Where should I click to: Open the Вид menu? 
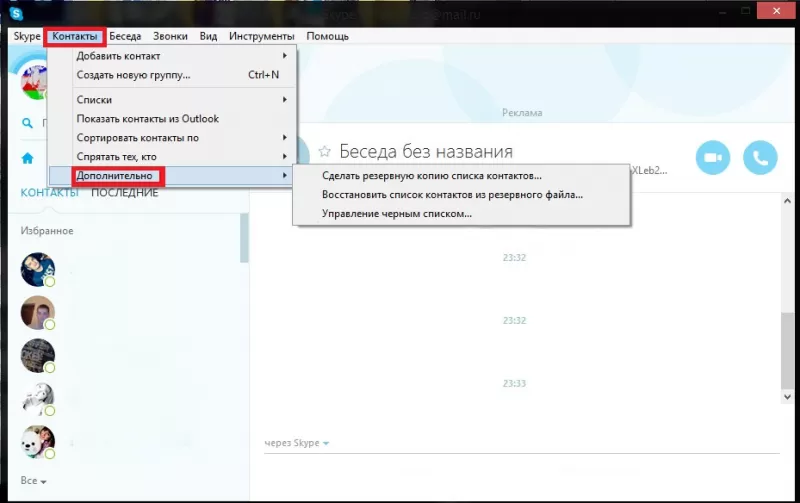(x=208, y=36)
